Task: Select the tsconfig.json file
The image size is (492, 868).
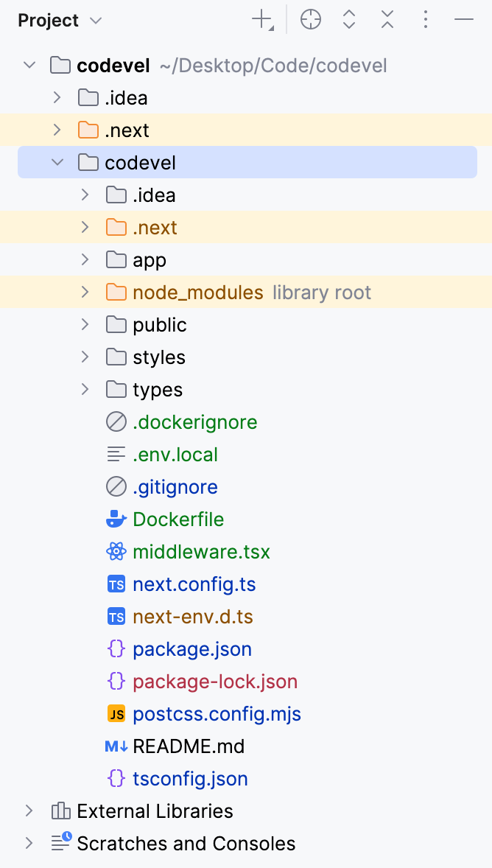Action: (190, 779)
